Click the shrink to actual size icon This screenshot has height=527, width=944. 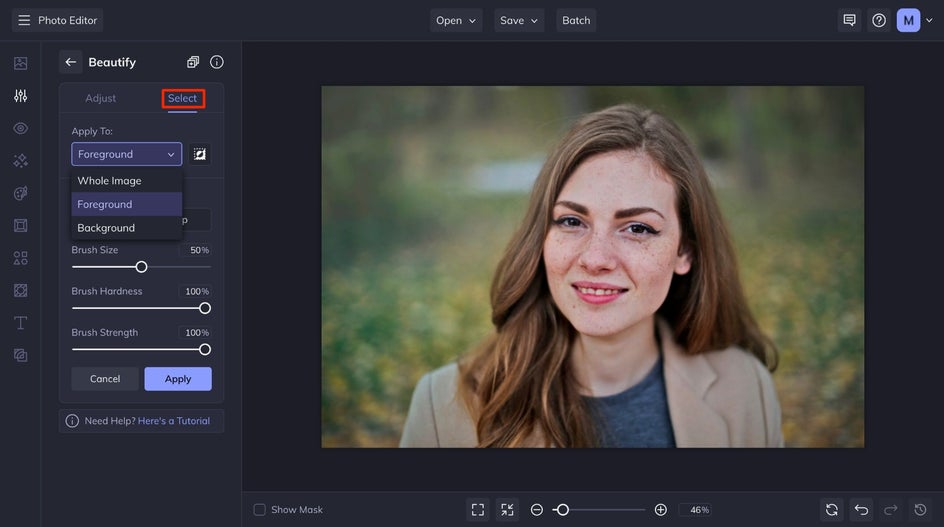tap(508, 510)
